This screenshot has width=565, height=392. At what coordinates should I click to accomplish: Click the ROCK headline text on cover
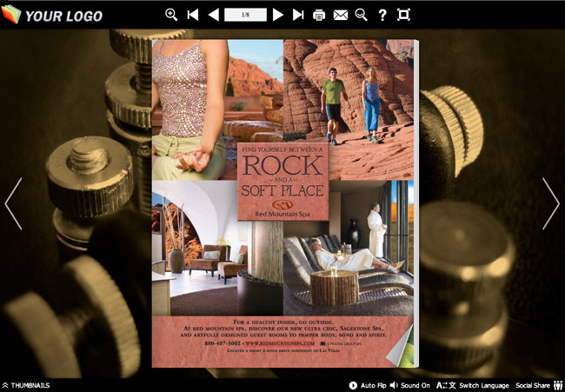283,165
